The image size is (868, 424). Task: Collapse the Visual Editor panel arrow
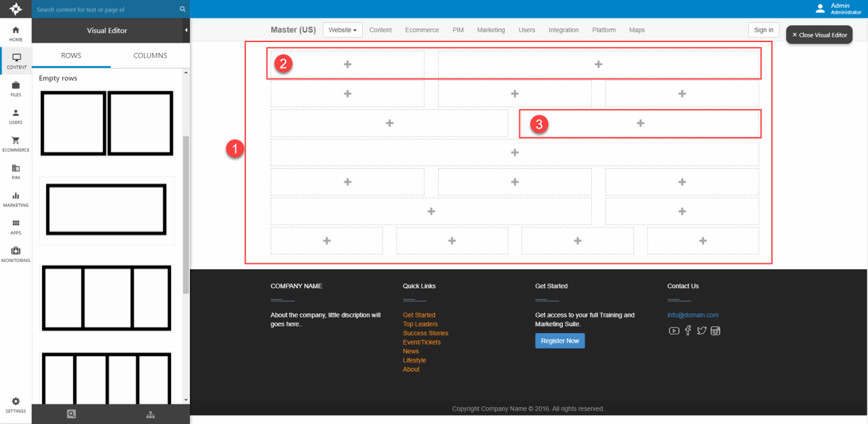point(186,31)
